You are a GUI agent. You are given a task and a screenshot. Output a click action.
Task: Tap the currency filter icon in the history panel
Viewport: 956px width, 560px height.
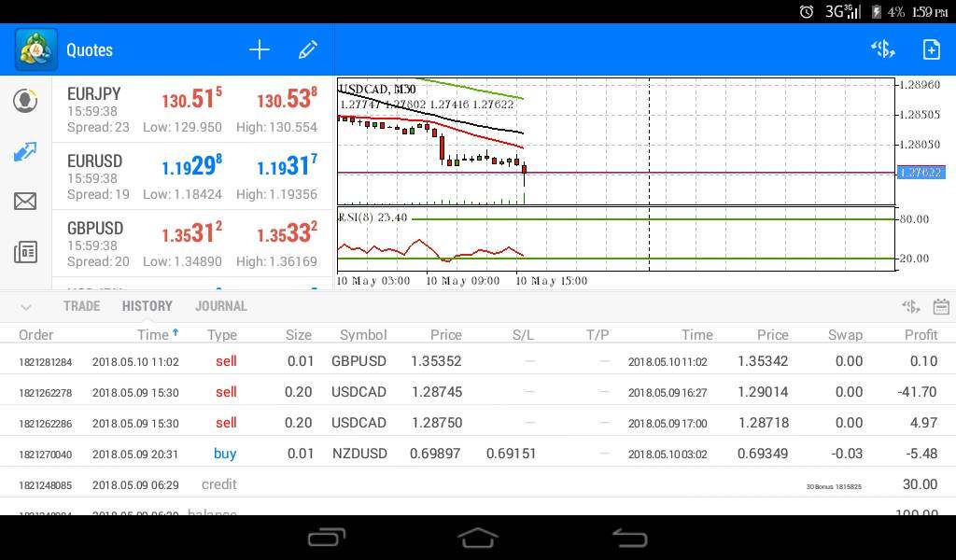pyautogui.click(x=911, y=306)
